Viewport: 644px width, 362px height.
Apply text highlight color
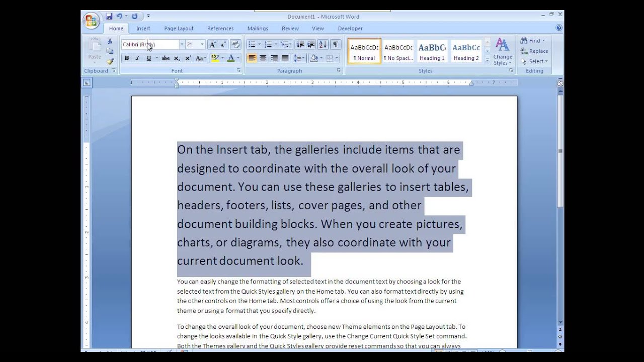coord(215,58)
